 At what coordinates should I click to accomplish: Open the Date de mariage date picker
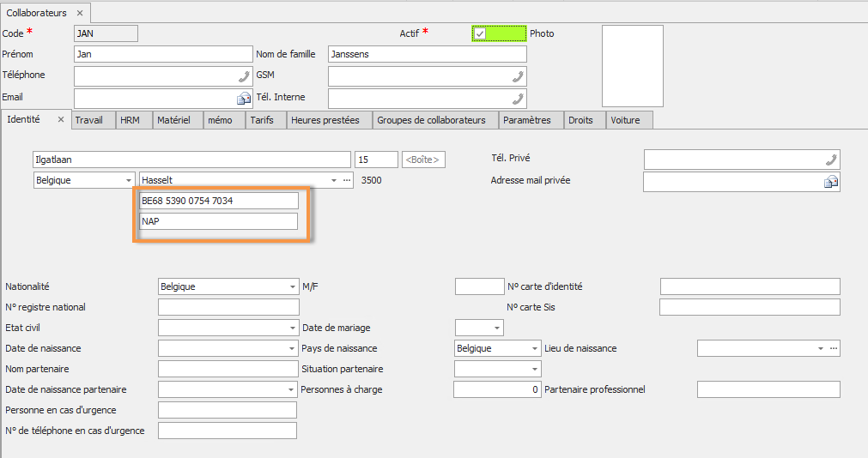point(497,328)
